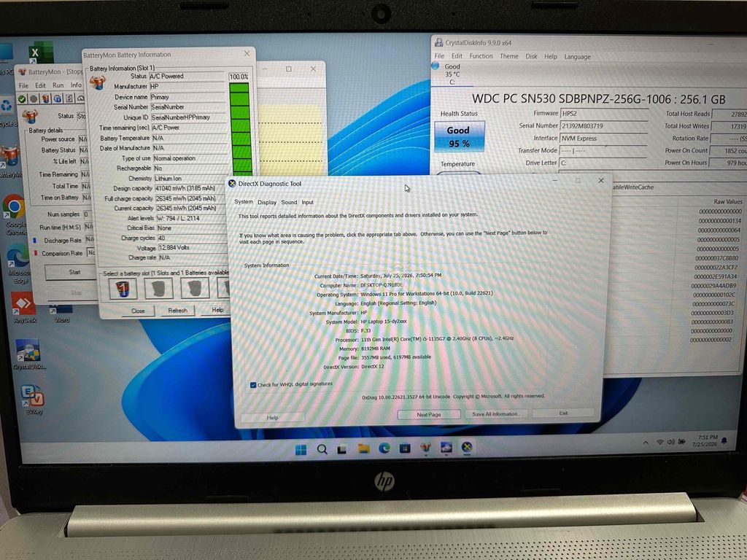
Task: Open the Sound tab in DirectX Diagnostic Tool
Action: pos(289,203)
